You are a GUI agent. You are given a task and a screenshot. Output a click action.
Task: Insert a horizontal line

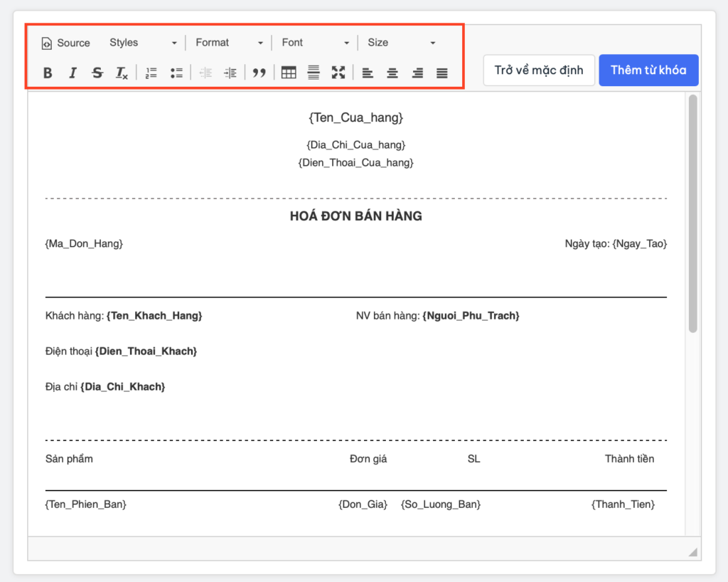(x=313, y=73)
